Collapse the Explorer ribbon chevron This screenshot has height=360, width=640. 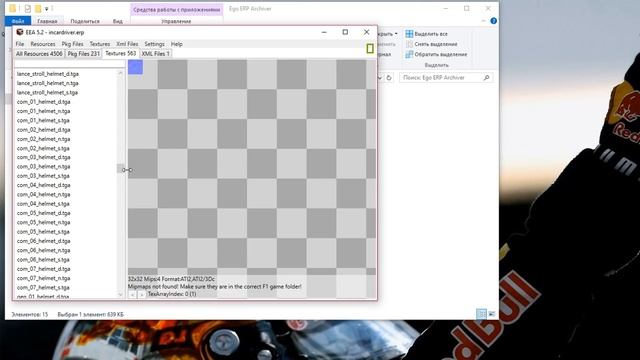tap(483, 21)
